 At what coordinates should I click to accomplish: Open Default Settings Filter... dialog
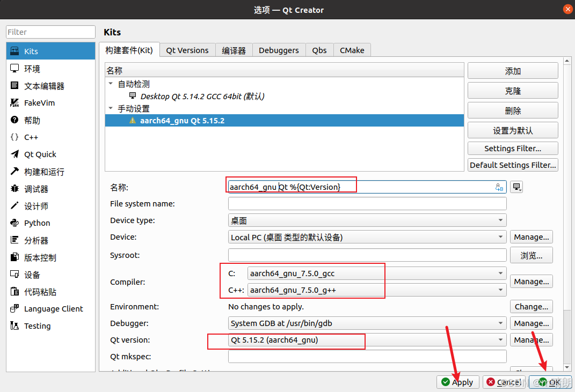pos(513,165)
